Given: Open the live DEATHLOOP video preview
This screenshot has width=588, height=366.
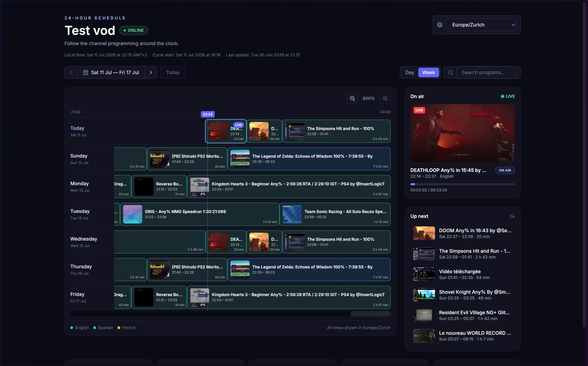Looking at the screenshot, I should pyautogui.click(x=463, y=133).
